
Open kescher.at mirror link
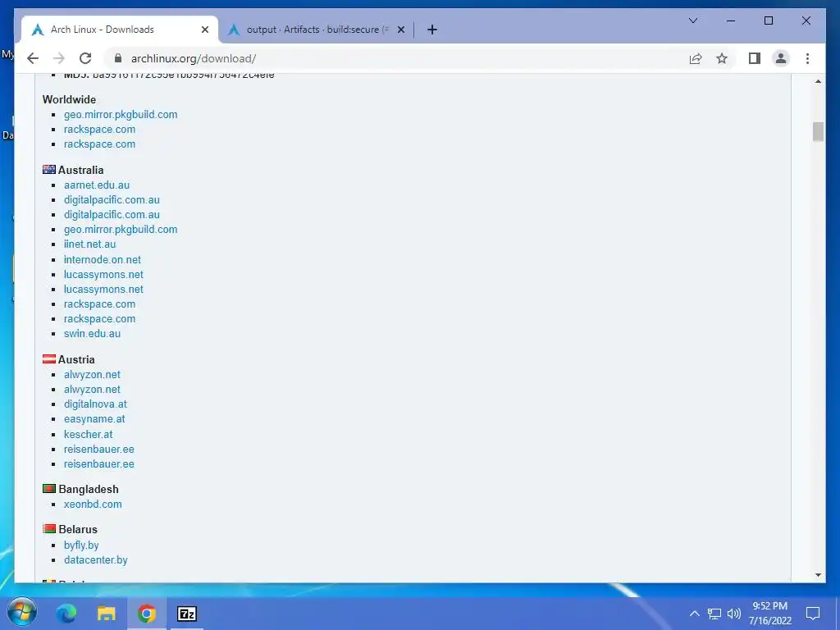point(89,435)
